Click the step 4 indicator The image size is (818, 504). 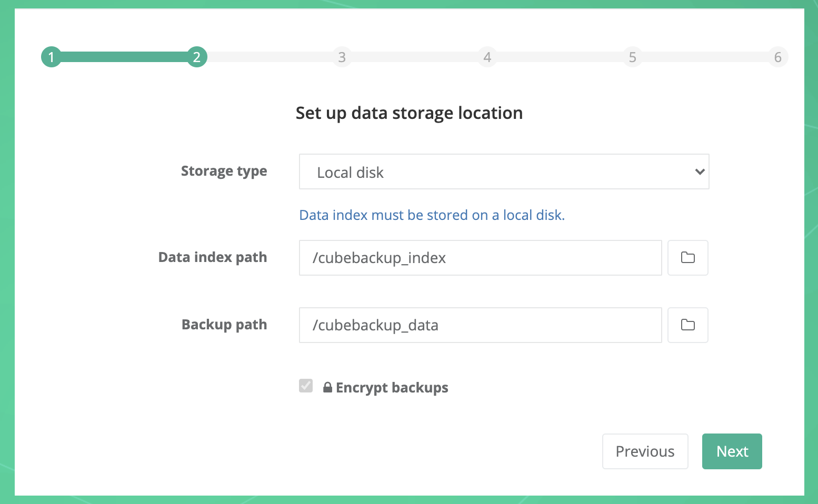[x=487, y=57]
